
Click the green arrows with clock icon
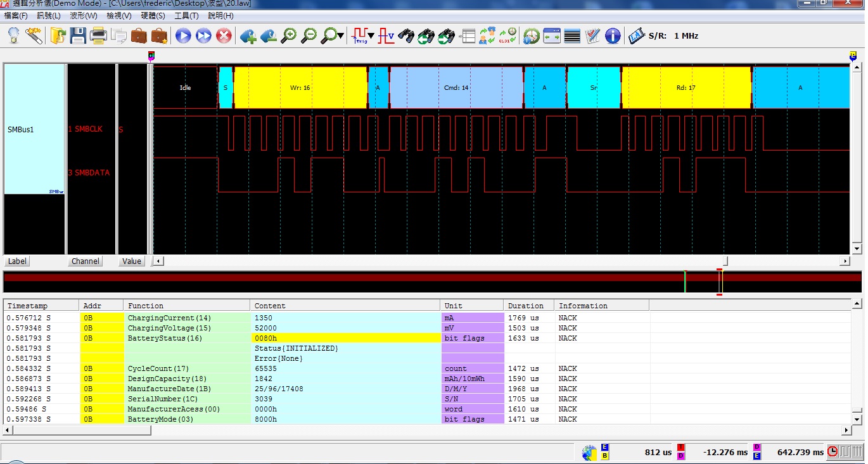point(507,35)
